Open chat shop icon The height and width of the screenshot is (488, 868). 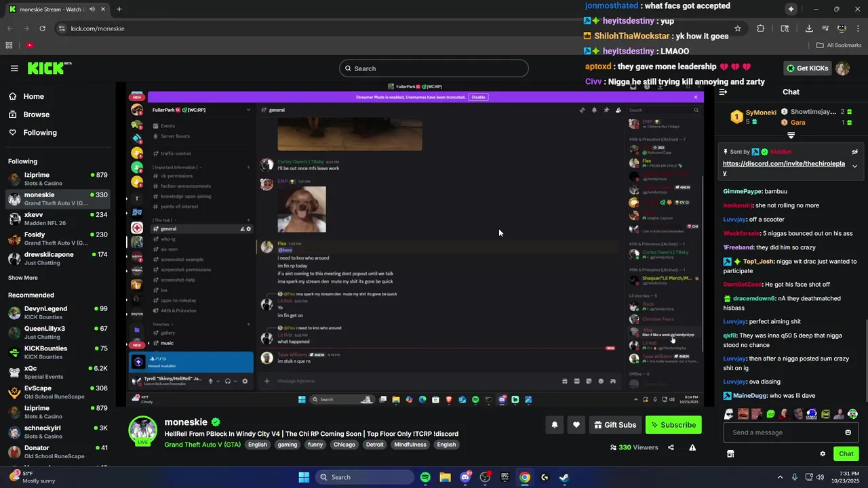click(730, 453)
